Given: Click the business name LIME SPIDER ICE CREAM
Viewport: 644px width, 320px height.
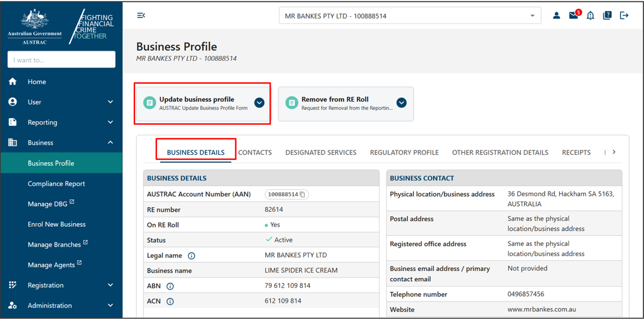Looking at the screenshot, I should [301, 271].
